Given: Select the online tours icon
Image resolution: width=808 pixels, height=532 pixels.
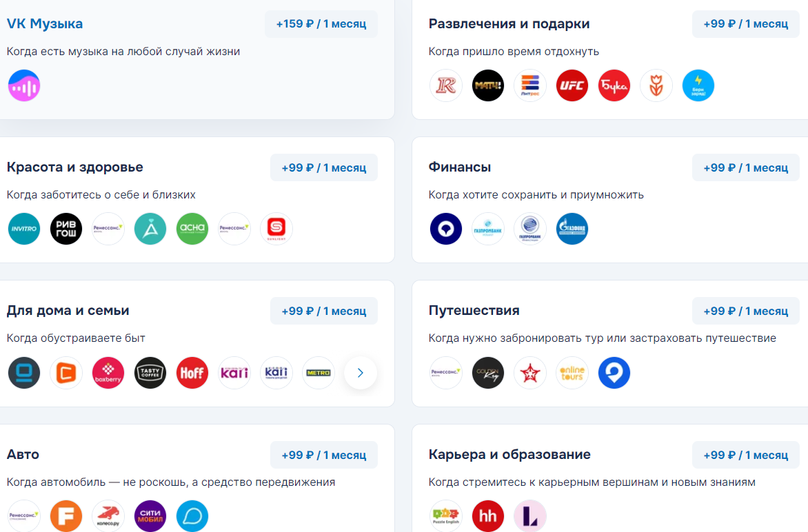Looking at the screenshot, I should click(x=572, y=372).
